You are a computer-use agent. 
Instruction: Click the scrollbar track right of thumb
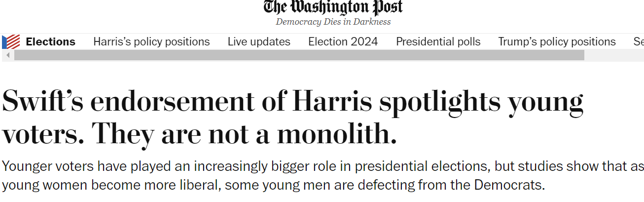[614, 55]
